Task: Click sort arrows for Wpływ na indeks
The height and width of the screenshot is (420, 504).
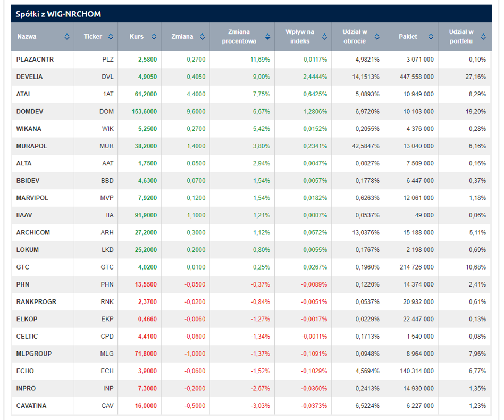Action: click(324, 37)
